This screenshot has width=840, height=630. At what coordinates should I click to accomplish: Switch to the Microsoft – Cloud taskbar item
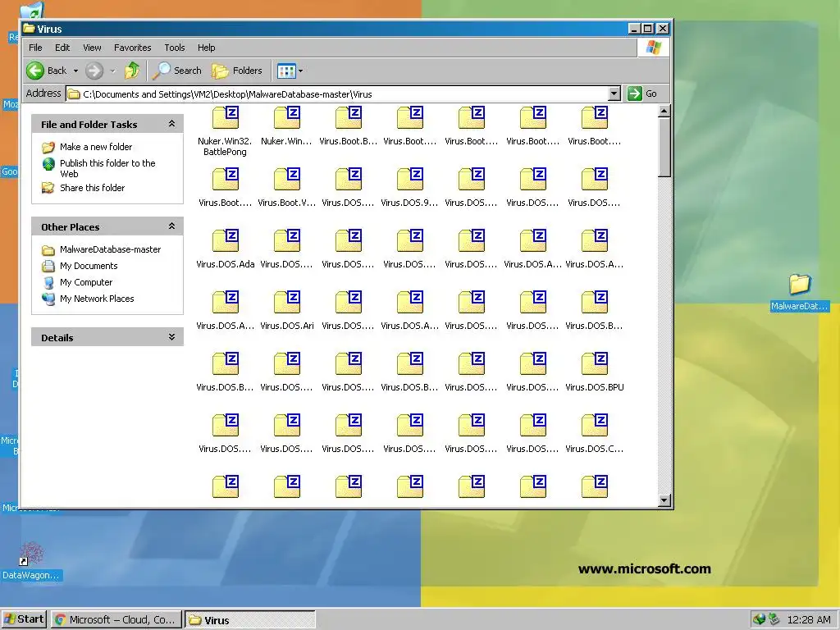tap(116, 620)
